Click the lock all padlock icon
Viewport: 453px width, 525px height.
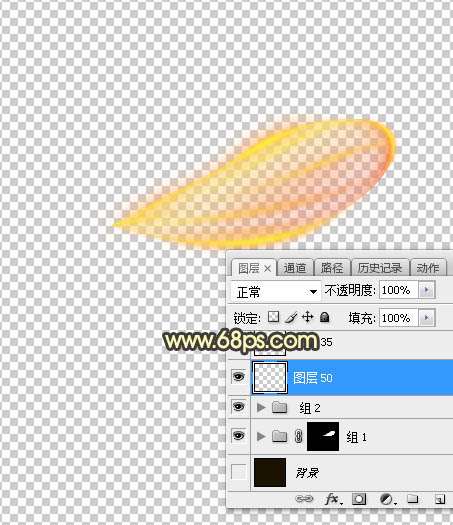click(x=324, y=317)
